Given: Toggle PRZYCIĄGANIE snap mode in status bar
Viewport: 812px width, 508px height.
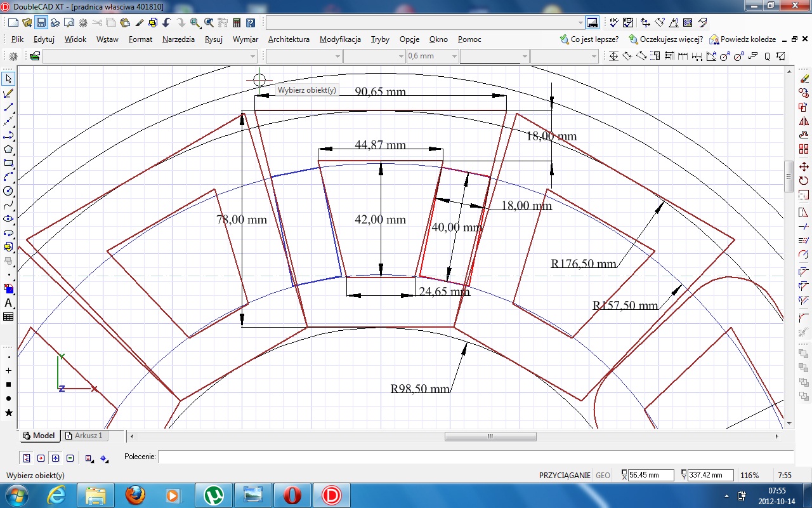Looking at the screenshot, I should 565,475.
